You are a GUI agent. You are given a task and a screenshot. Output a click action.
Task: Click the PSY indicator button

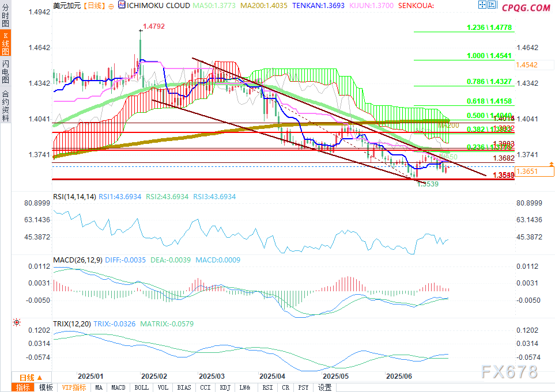click(304, 387)
